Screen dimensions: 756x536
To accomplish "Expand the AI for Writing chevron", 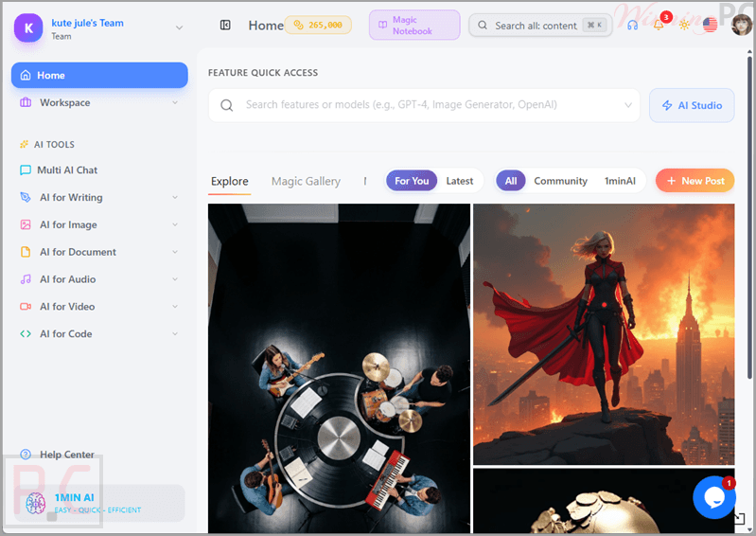I will tap(175, 197).
